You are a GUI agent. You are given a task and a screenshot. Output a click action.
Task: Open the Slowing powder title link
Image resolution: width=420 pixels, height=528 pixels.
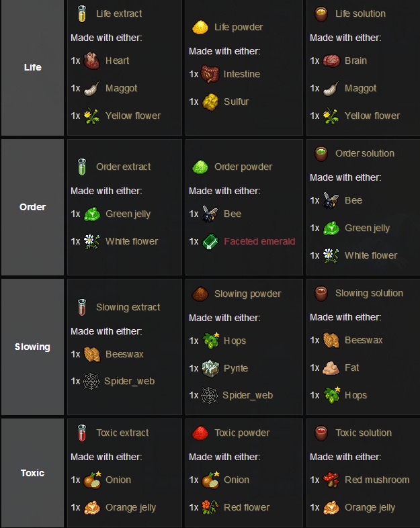point(247,294)
